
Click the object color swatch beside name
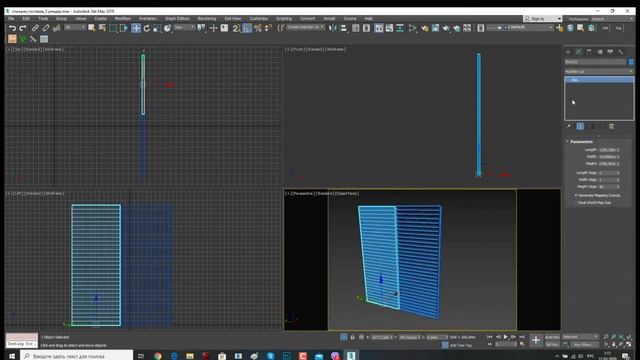[631, 62]
